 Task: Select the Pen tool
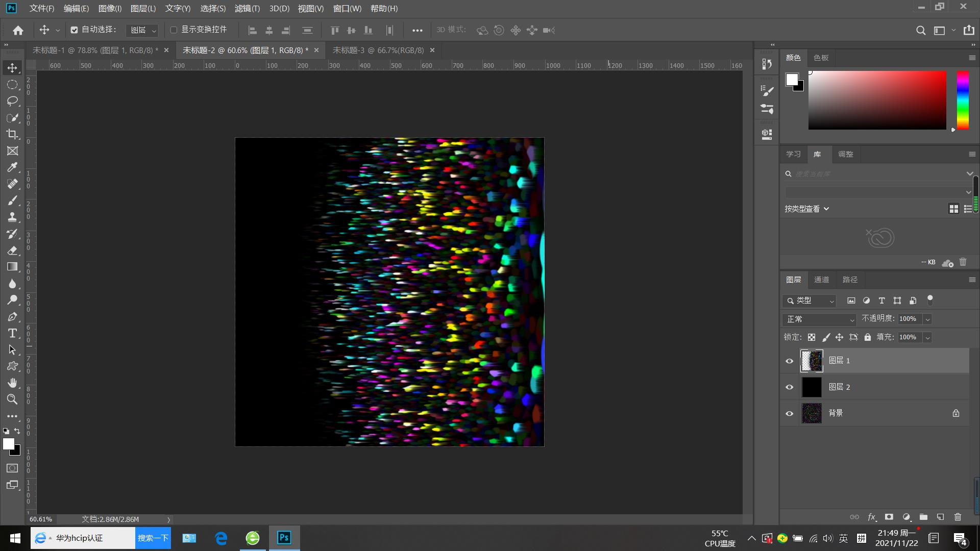pyautogui.click(x=12, y=317)
